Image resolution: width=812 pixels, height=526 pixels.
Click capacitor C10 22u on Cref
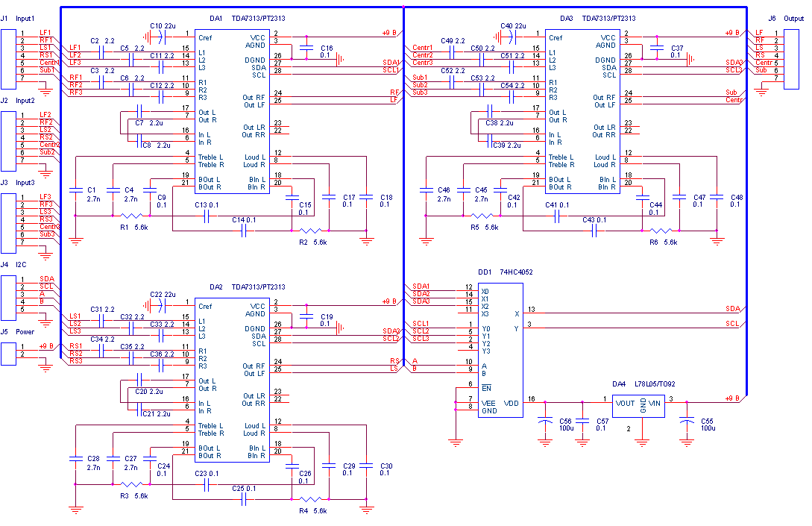(x=162, y=37)
